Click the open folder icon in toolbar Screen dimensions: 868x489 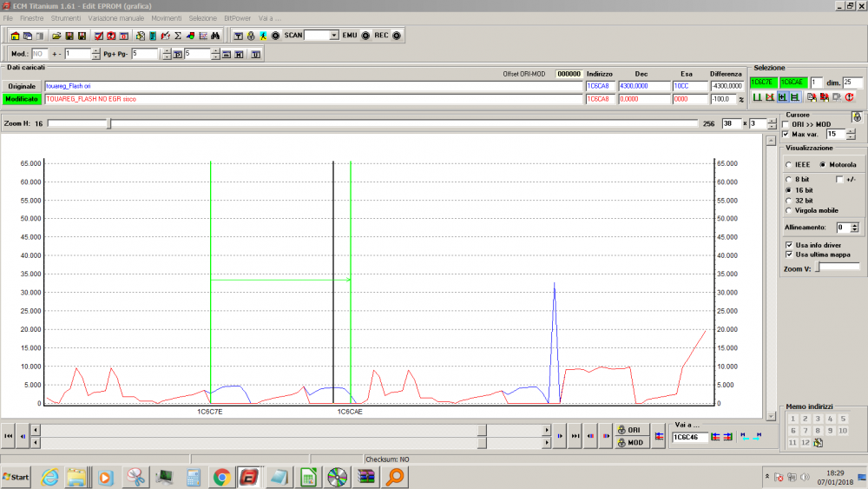(x=56, y=36)
